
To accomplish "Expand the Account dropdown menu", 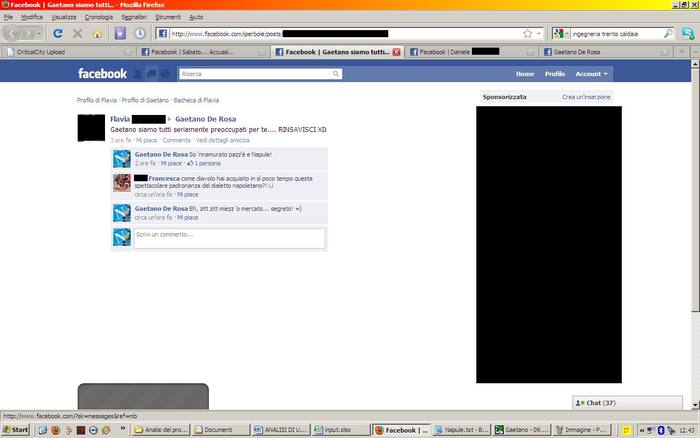I will pyautogui.click(x=592, y=74).
